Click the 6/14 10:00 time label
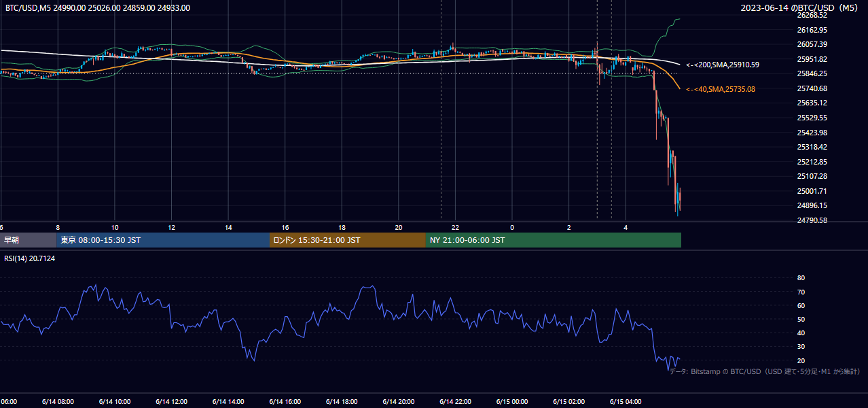This screenshot has width=868, height=408. tap(115, 402)
